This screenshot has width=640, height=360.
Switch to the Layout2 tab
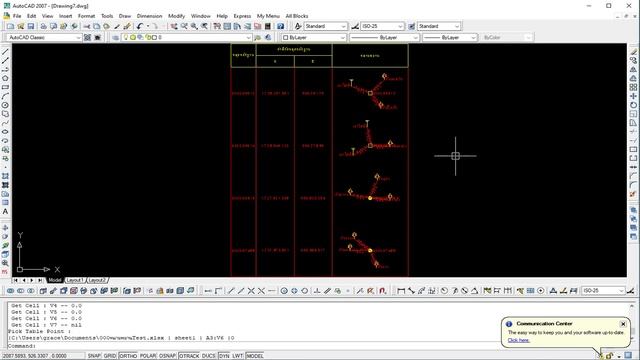97,280
